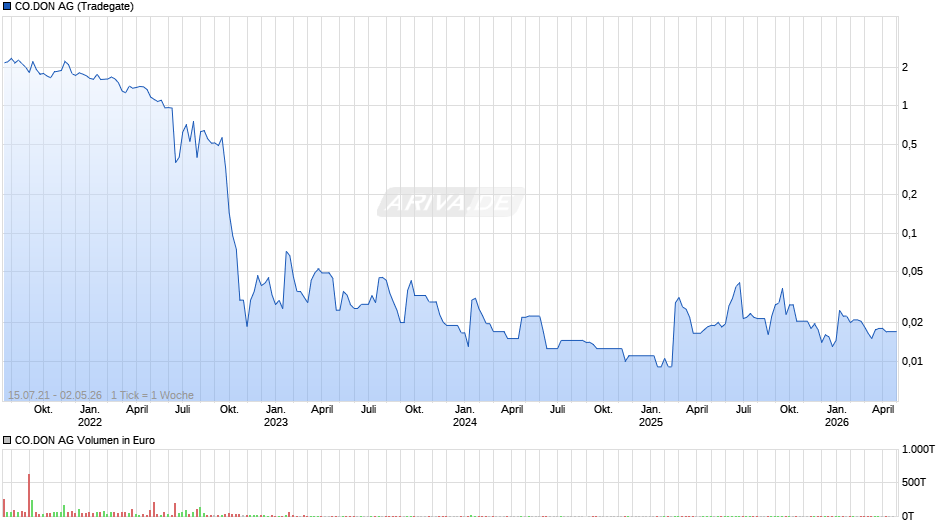
Task: Click the 'Jan. 2025' time axis label
Action: [650, 416]
